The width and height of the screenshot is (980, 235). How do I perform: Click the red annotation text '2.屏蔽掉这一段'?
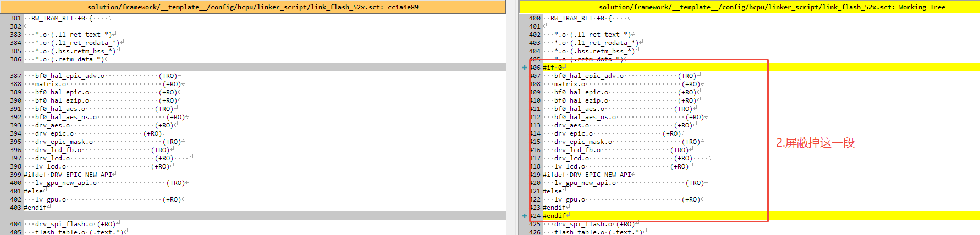click(815, 143)
